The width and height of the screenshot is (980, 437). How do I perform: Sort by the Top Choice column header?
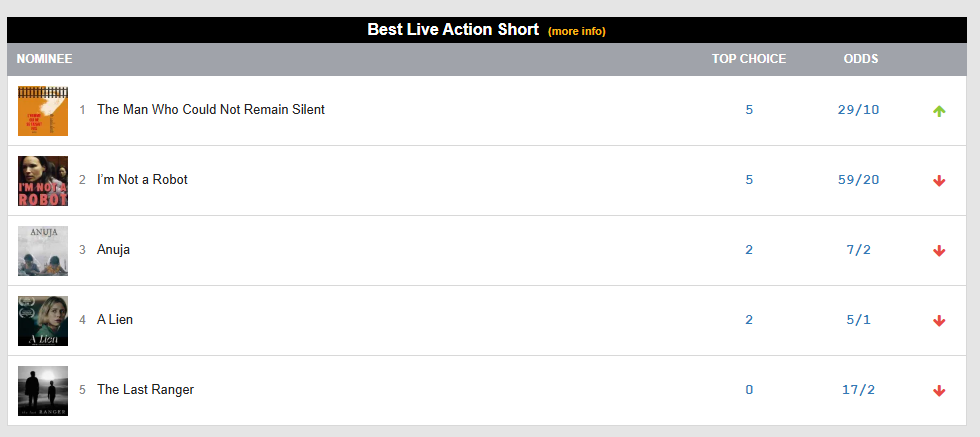tap(749, 59)
